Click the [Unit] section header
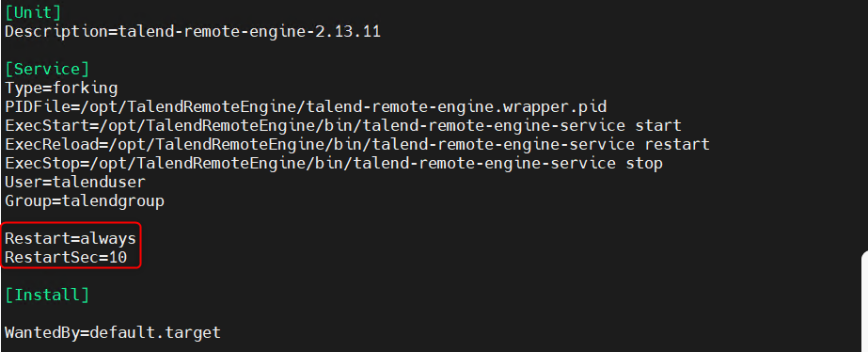 (33, 12)
